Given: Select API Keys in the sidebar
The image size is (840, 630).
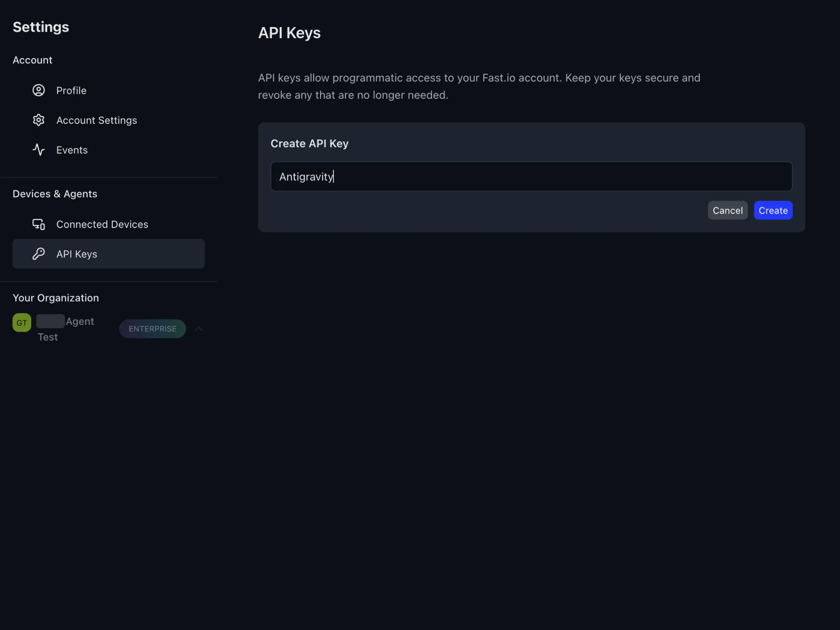Looking at the screenshot, I should pos(76,254).
